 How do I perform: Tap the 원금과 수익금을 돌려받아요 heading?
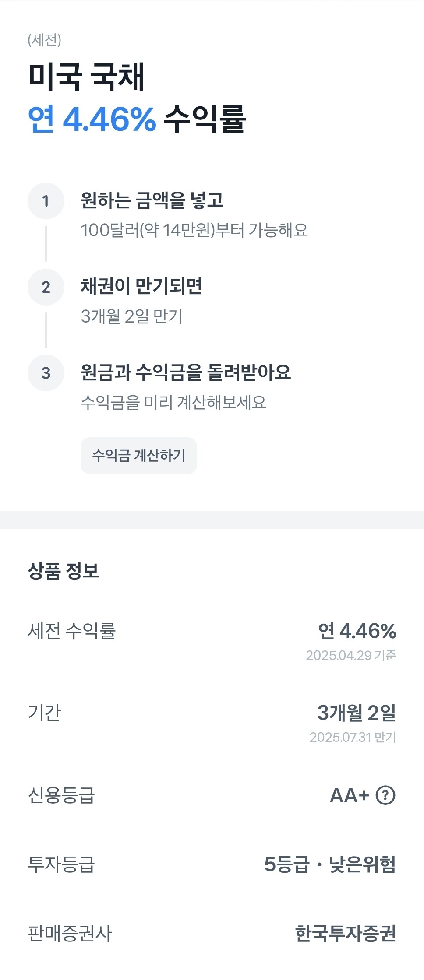[x=186, y=372]
